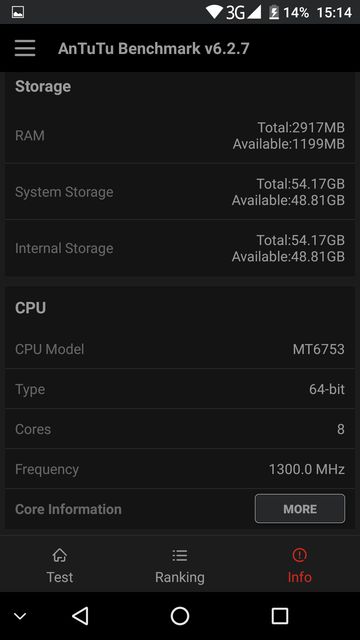Tap the battery charging indicator
This screenshot has width=360, height=640.
pos(274,12)
